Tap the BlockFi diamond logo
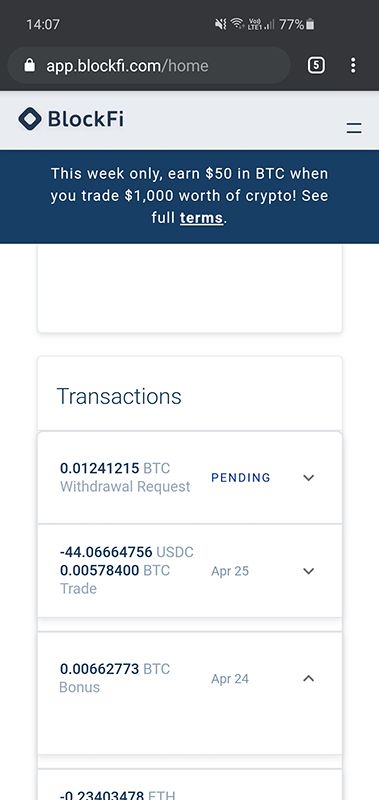This screenshot has height=800, width=379. [x=30, y=119]
